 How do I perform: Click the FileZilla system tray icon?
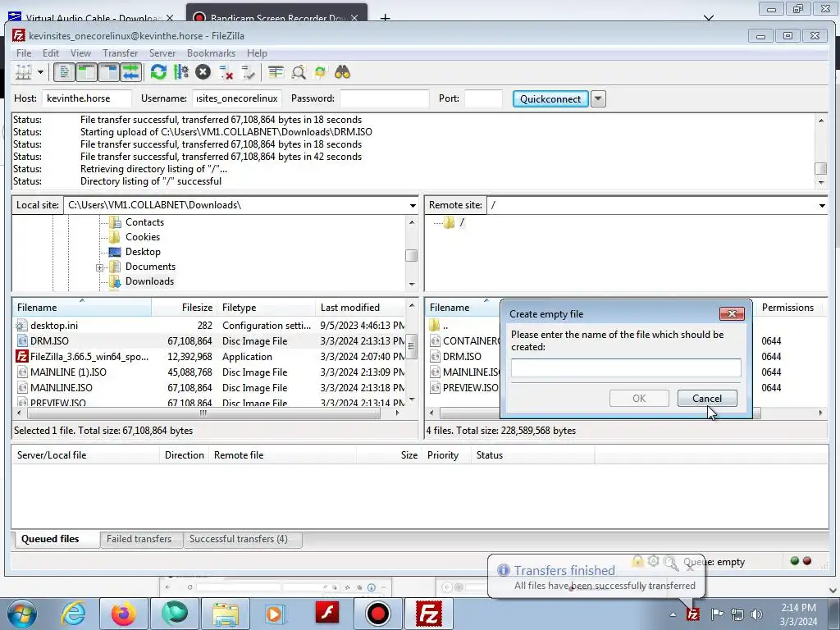click(692, 614)
